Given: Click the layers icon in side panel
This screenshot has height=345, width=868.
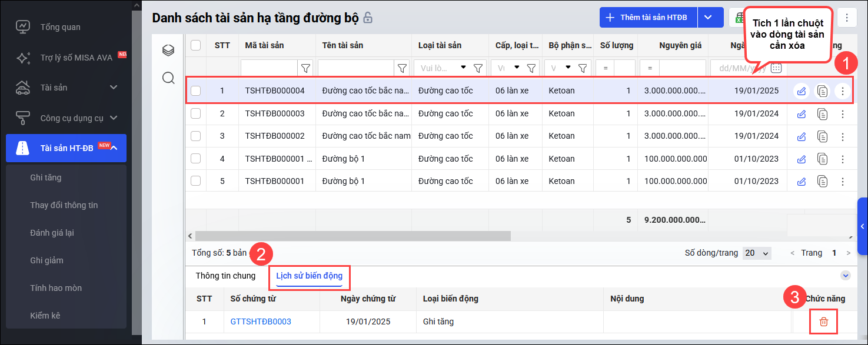Looking at the screenshot, I should point(168,51).
